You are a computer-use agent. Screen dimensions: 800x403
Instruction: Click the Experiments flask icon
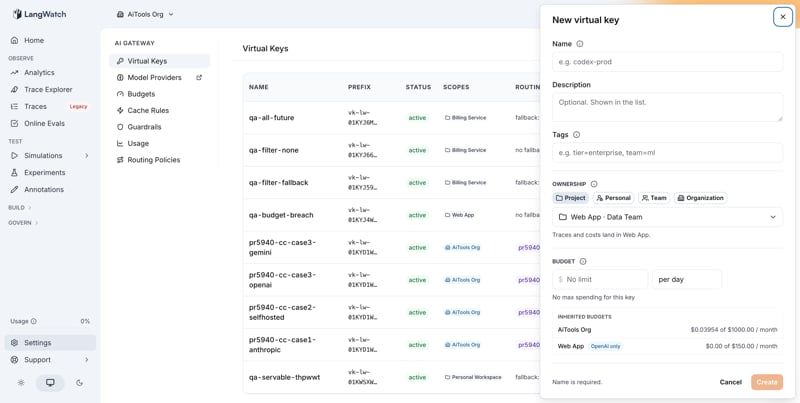14,172
